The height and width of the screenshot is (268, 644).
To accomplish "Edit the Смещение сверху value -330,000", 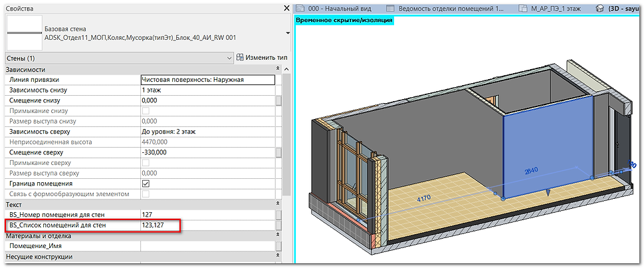I will click(207, 152).
